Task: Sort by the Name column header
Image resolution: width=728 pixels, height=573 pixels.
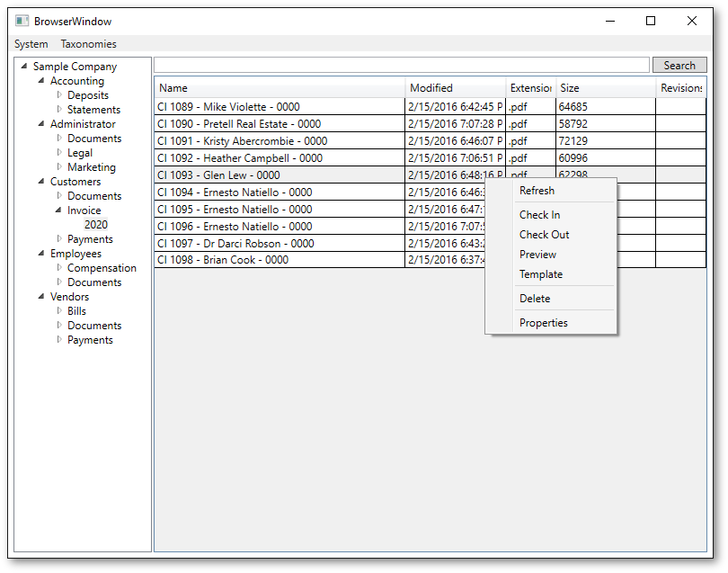Action: click(280, 88)
